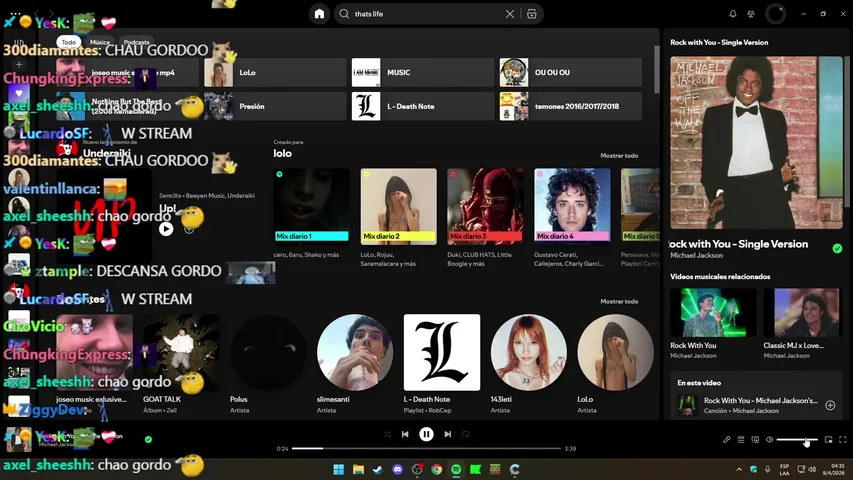This screenshot has height=480, width=853.
Task: Open the Browse icon in the search bar
Action: click(531, 14)
